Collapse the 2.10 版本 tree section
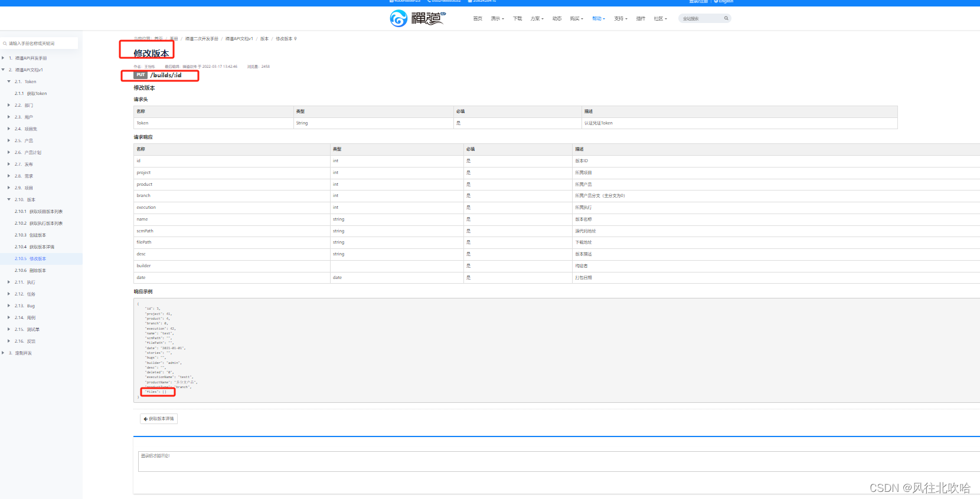 pos(9,199)
